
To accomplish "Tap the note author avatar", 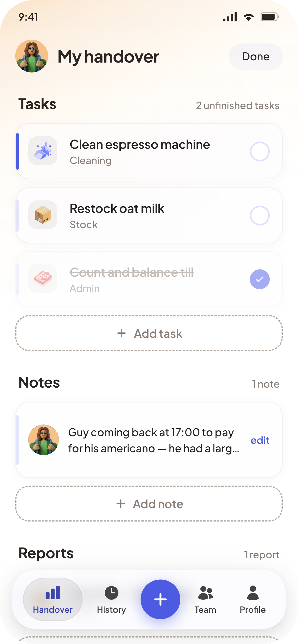I will [44, 440].
